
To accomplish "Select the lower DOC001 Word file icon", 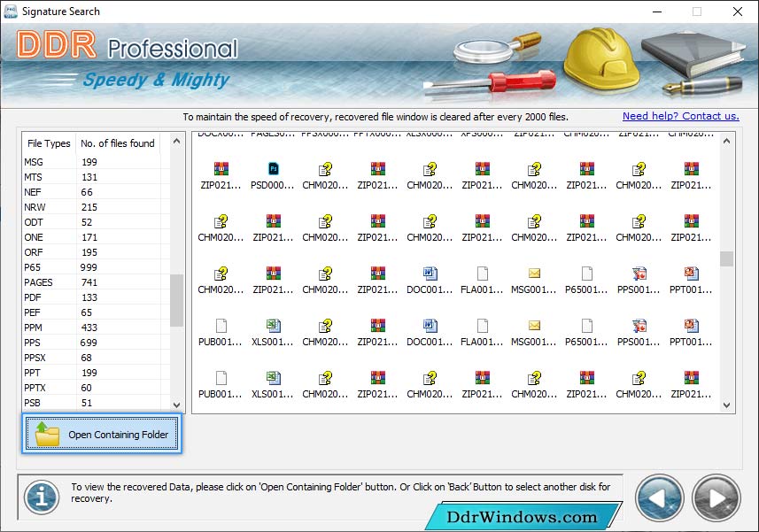I will [x=430, y=326].
